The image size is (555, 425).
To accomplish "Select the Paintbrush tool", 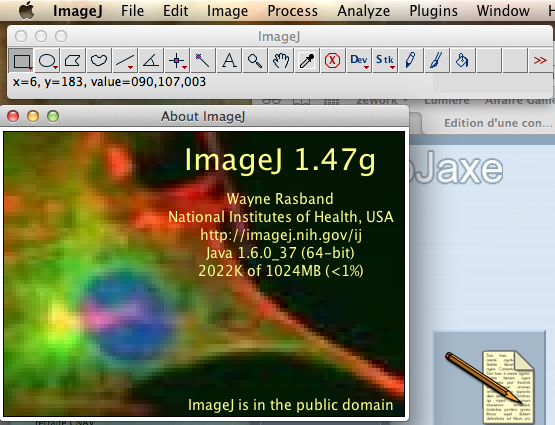I will 437,61.
